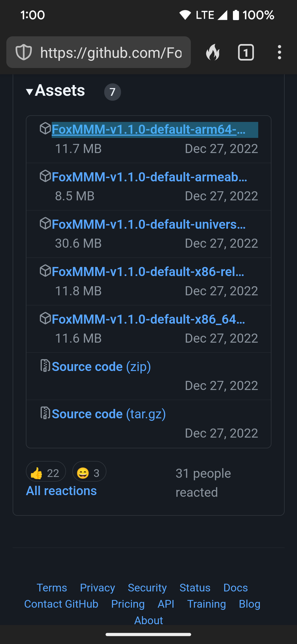Open the tabs counter showing 1

[246, 52]
